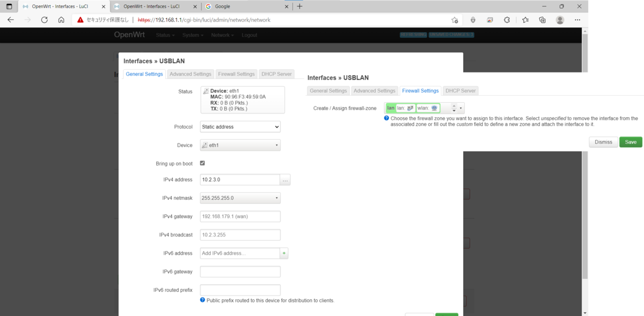Toggle the Bring up on boot checkbox
Screen dimensions: 644x316
click(x=202, y=163)
